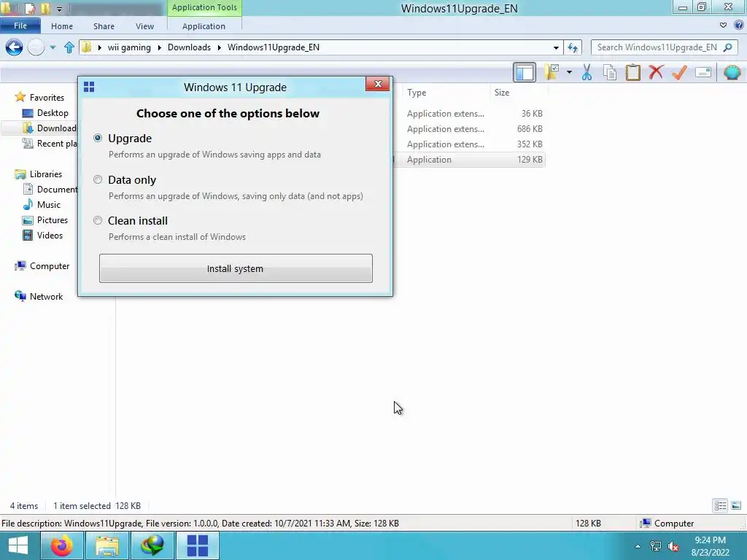Click the folder options checkmark icon
The width and height of the screenshot is (747, 560).
click(551, 72)
